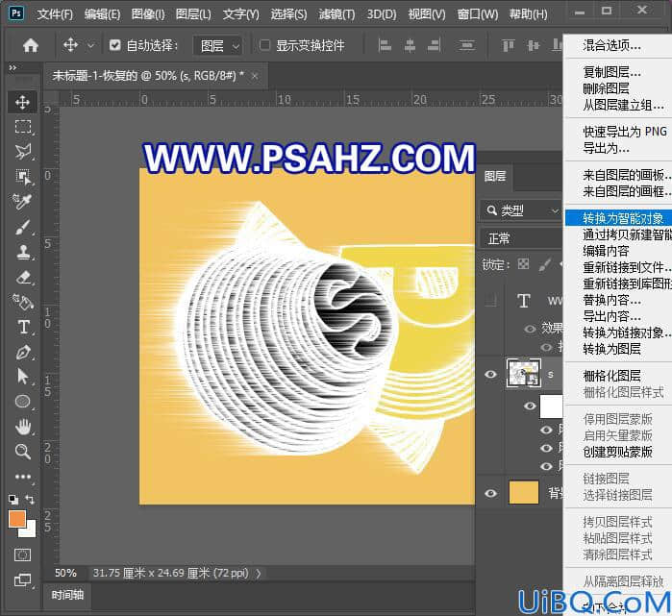Select the Eyedropper tool
Screen dimensions: 672x616
22,201
